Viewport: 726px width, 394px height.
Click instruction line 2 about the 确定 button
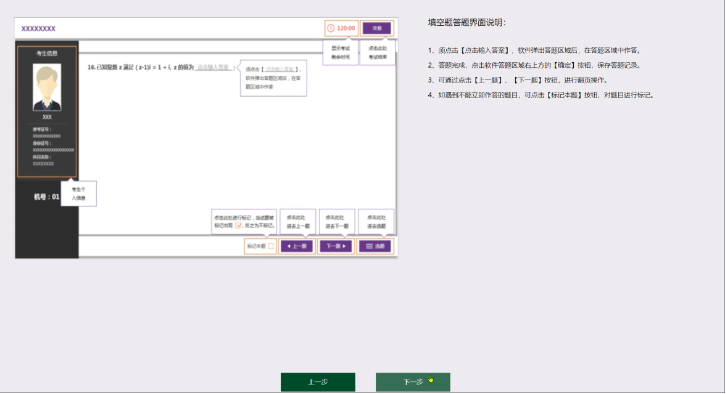pos(534,65)
